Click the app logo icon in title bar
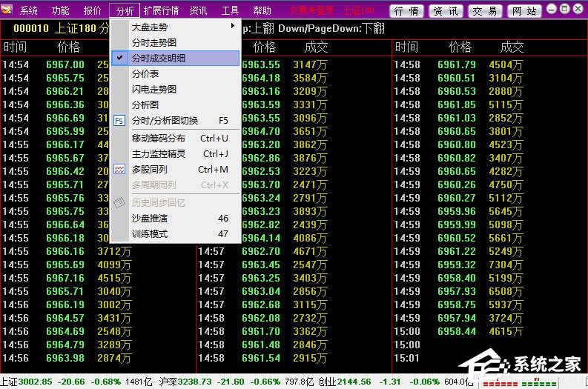This screenshot has width=588, height=389. (x=7, y=9)
